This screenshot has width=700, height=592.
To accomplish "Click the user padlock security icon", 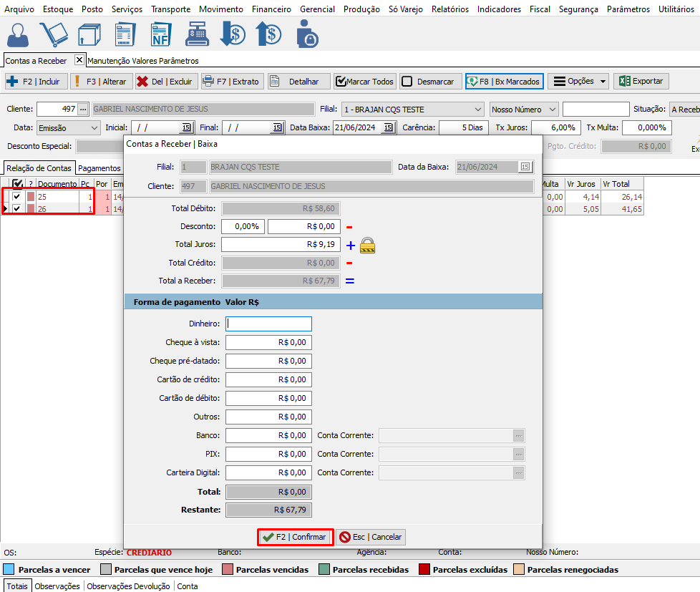I will (307, 34).
